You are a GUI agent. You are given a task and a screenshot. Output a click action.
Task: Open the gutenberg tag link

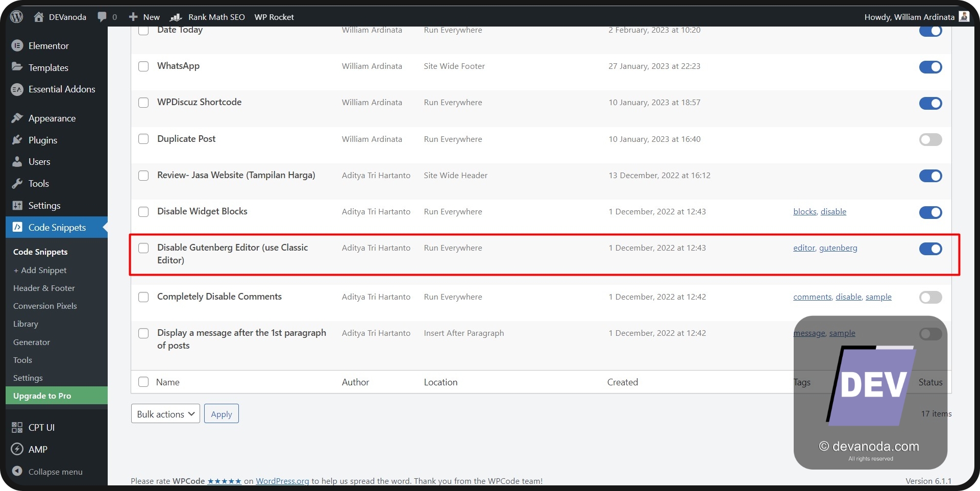click(838, 248)
